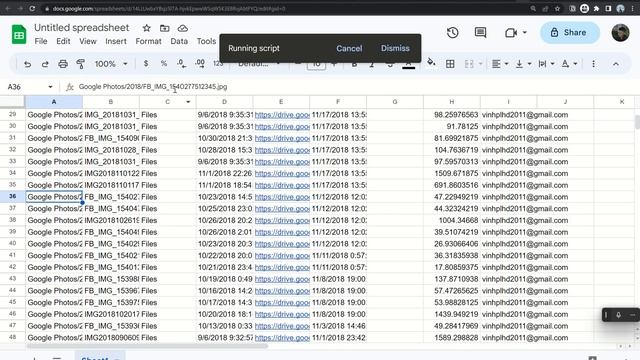This screenshot has height=360, width=640.
Task: Format as currency with dollar icon
Action: click(146, 64)
